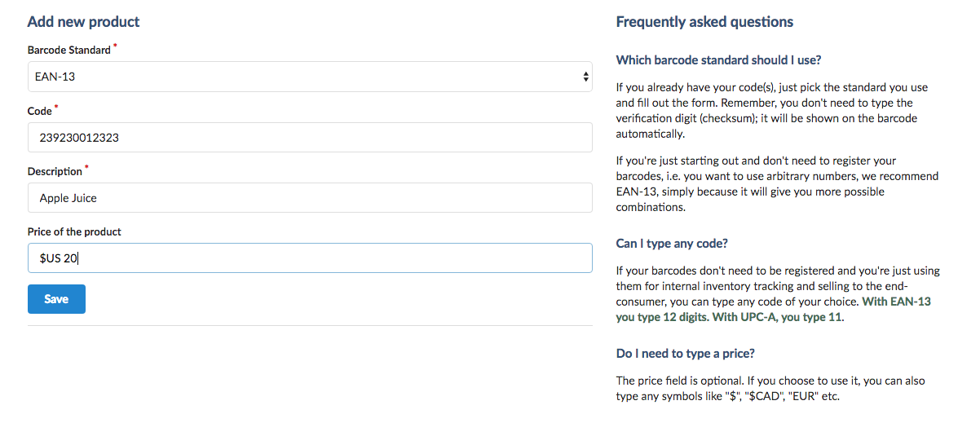
Task: Click the arrows on the Barcode Standard select
Action: (585, 77)
